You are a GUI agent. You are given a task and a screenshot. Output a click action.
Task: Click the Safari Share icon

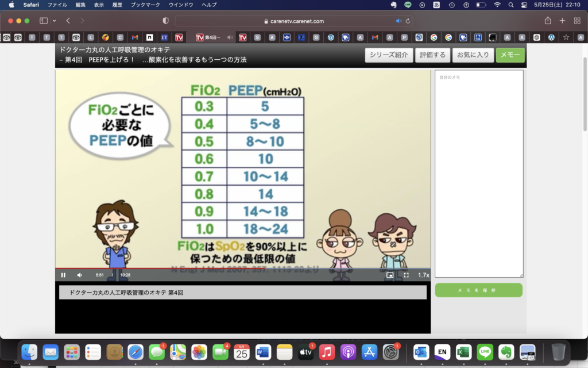tap(548, 21)
